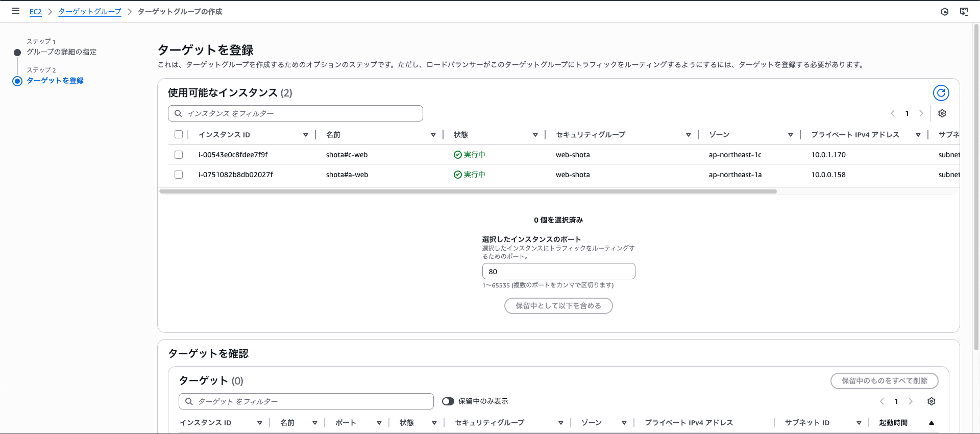980x434 pixels.
Task: Sort targets table by state column arrow
Action: tap(434, 423)
